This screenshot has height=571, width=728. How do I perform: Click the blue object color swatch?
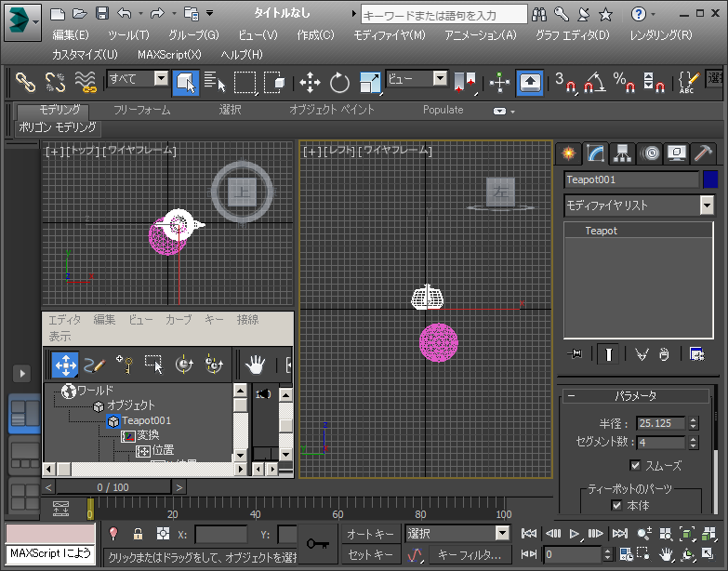(710, 179)
